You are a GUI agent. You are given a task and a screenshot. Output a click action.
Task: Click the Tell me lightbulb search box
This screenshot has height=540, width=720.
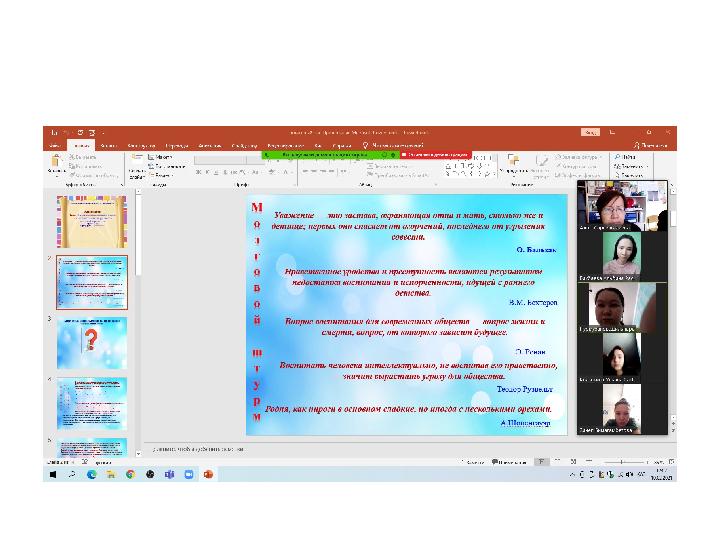[393, 146]
